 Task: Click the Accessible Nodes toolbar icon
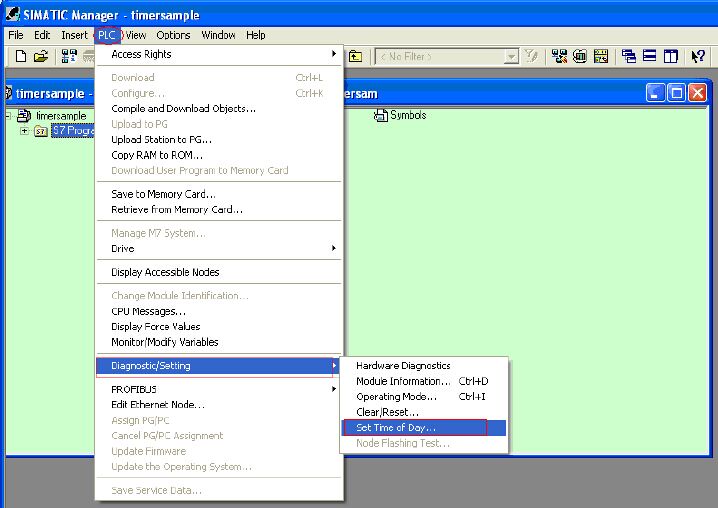[69, 56]
